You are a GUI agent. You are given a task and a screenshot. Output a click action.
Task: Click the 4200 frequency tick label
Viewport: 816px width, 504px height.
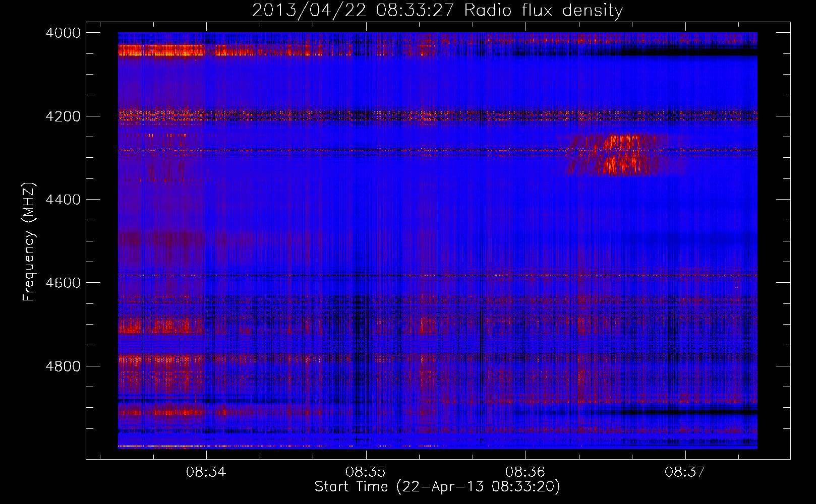(63, 116)
